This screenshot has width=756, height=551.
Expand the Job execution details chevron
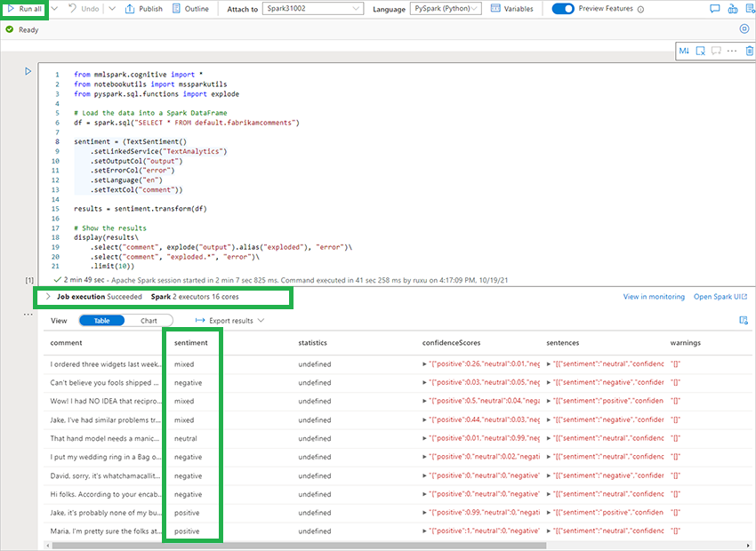tap(48, 297)
